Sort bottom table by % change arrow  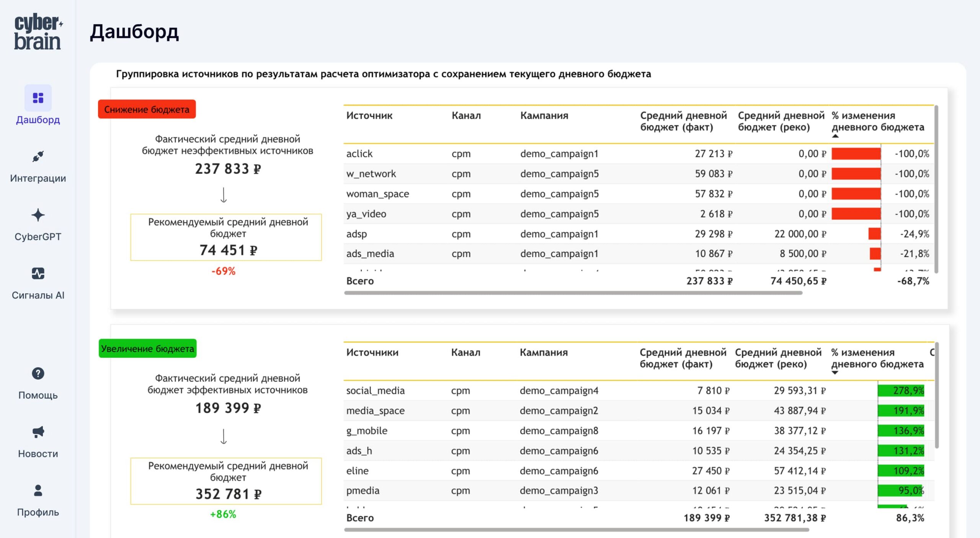pyautogui.click(x=835, y=373)
